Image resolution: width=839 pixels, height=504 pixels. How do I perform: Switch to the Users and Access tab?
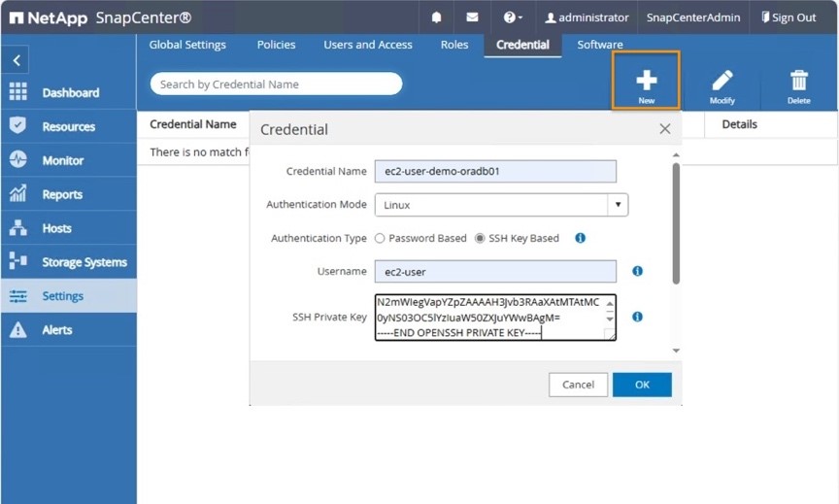[368, 45]
